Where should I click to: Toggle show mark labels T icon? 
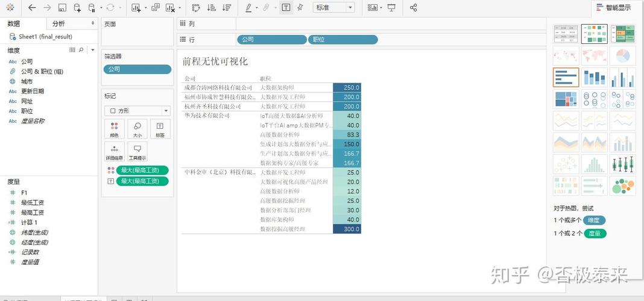click(x=286, y=7)
